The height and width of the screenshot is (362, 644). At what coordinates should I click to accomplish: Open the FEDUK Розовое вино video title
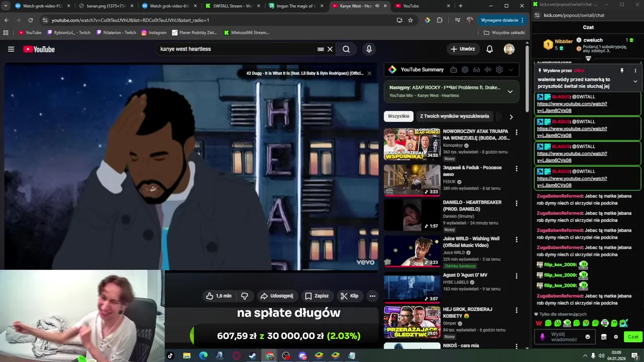[x=472, y=171]
